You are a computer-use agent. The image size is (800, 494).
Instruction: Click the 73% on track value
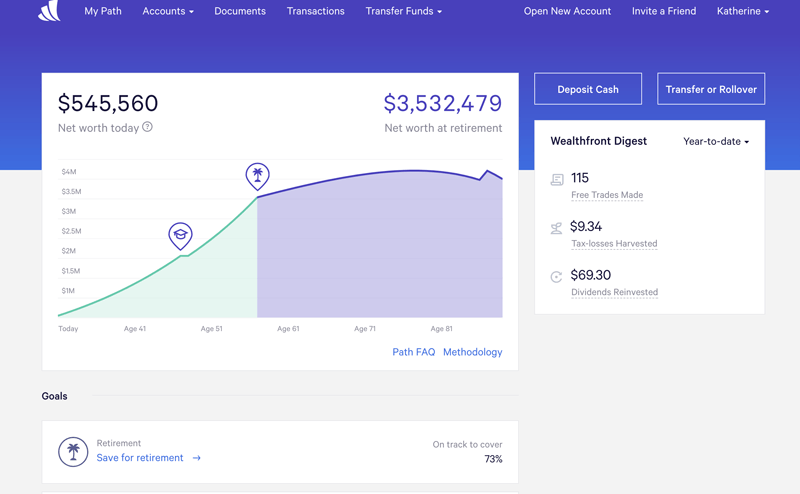tap(493, 459)
